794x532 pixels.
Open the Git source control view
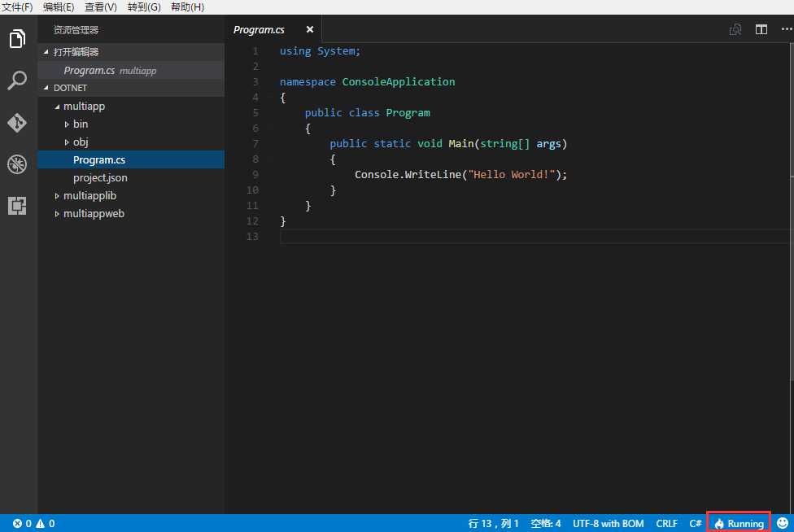[17, 123]
